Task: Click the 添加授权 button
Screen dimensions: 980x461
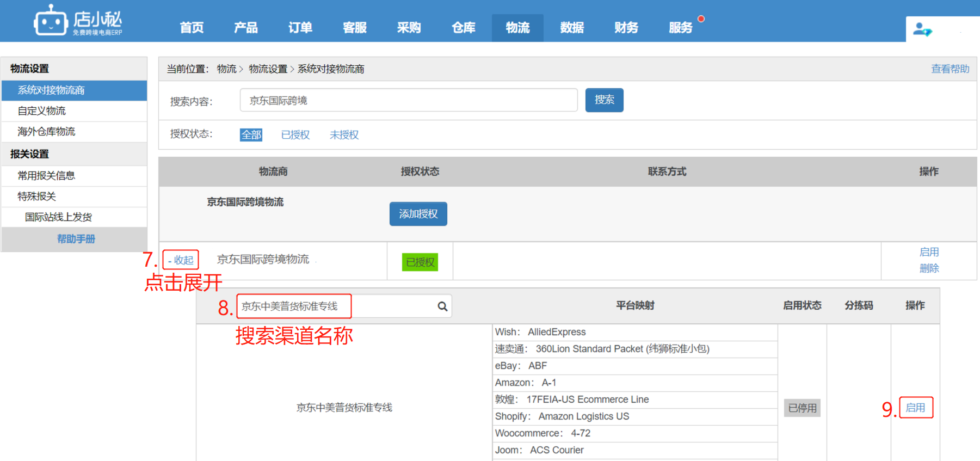Action: [x=418, y=214]
